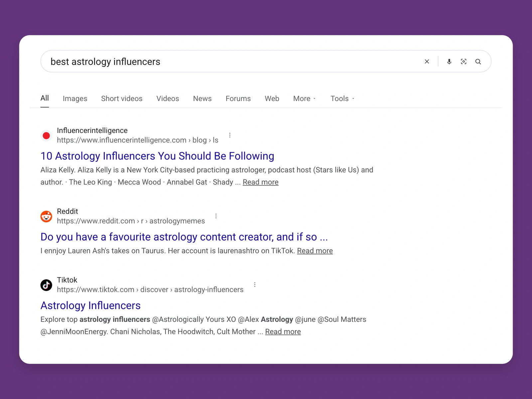Viewport: 532px width, 399px height.
Task: Open the Influencerintelligence result three-dot menu
Action: tap(230, 135)
